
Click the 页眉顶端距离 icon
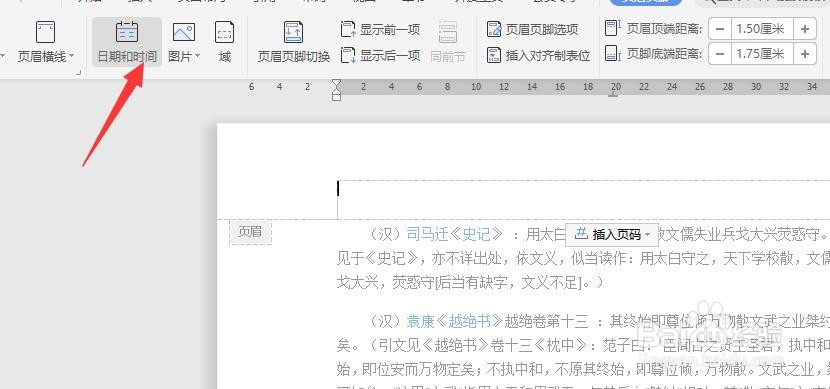[612, 29]
